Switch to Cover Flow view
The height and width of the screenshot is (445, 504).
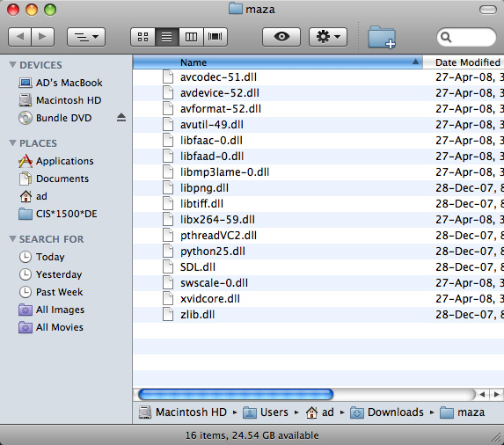(215, 37)
